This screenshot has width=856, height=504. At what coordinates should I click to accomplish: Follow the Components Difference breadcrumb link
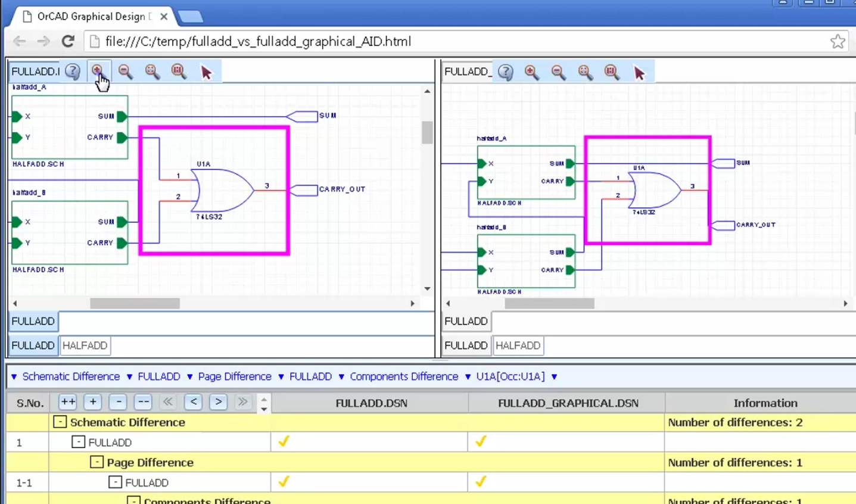click(404, 377)
